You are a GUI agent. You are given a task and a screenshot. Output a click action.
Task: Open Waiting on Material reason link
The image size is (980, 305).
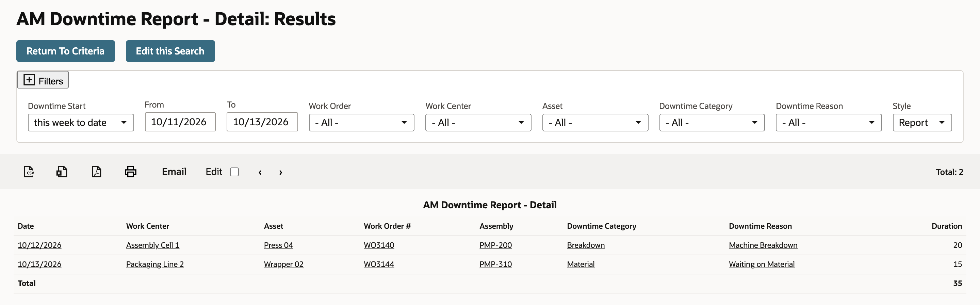click(x=762, y=264)
